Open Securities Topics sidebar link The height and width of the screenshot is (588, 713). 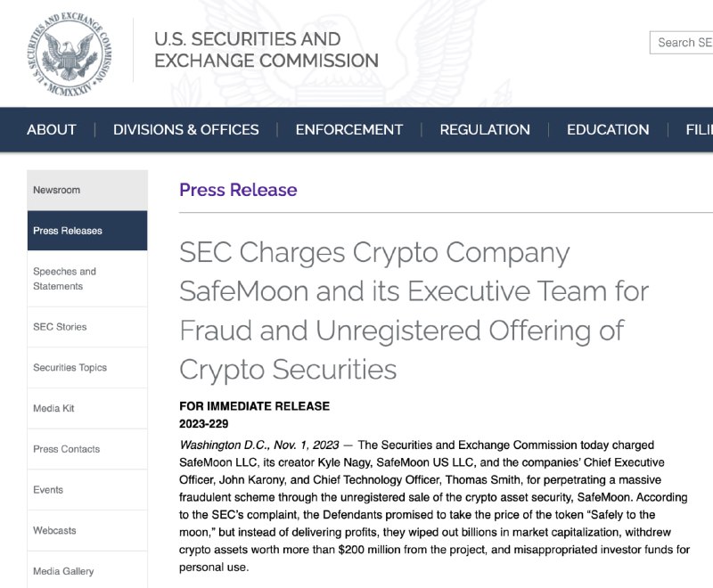[x=87, y=367]
